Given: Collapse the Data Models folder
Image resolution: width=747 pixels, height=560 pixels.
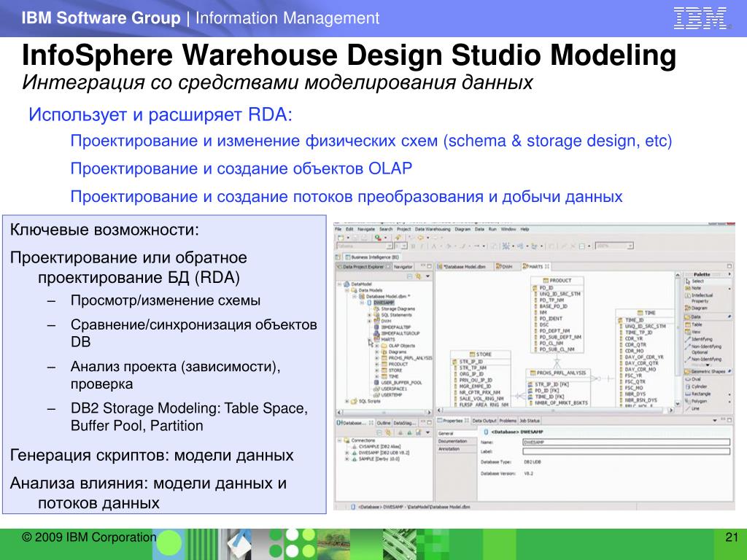Looking at the screenshot, I should click(347, 290).
